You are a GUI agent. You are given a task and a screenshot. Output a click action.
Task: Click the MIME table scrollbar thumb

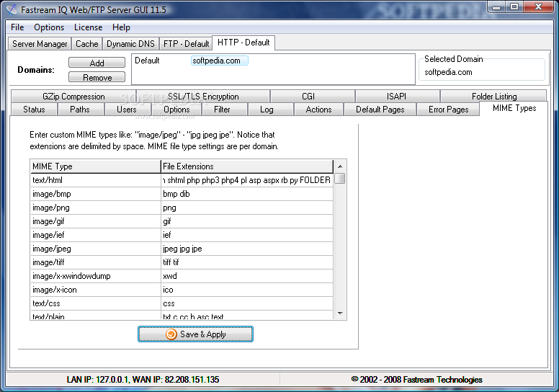[340, 178]
